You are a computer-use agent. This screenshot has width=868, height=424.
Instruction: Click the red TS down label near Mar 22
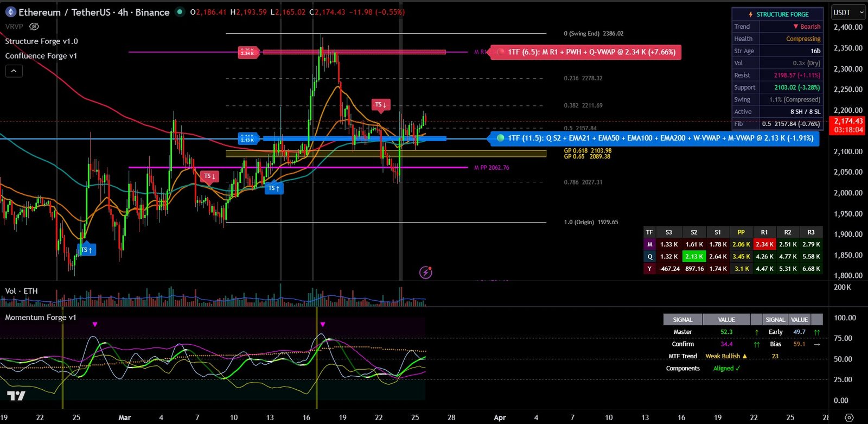click(x=381, y=105)
